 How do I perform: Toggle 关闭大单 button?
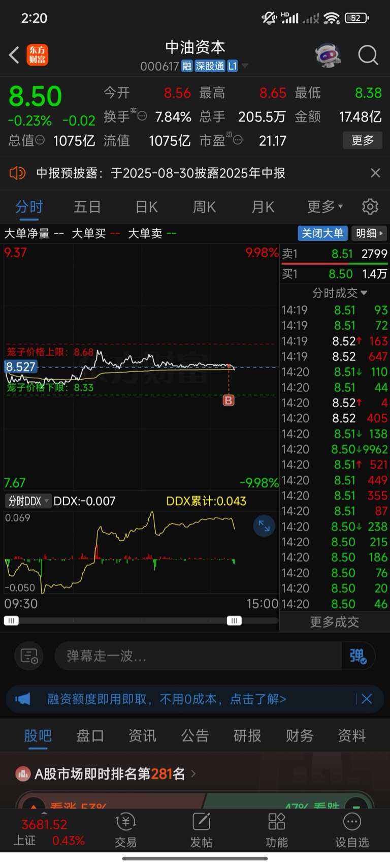tap(322, 233)
